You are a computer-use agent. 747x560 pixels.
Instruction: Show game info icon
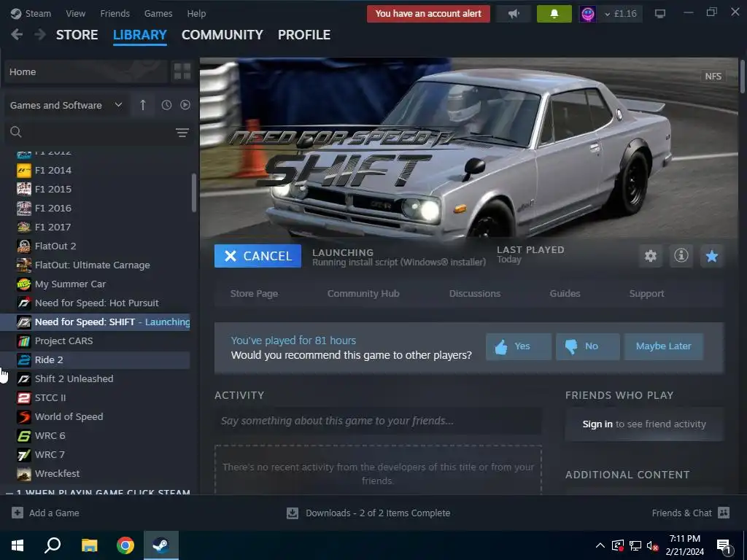[x=681, y=256]
